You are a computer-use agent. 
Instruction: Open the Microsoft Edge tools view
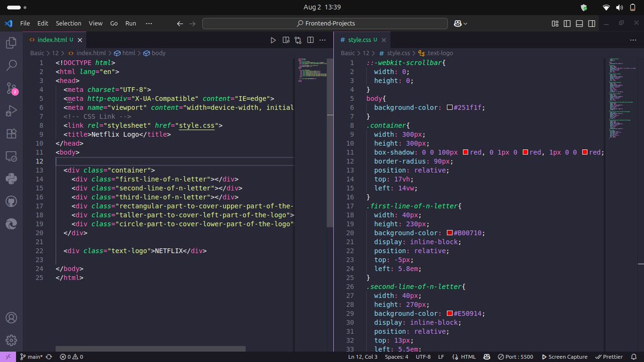11,224
